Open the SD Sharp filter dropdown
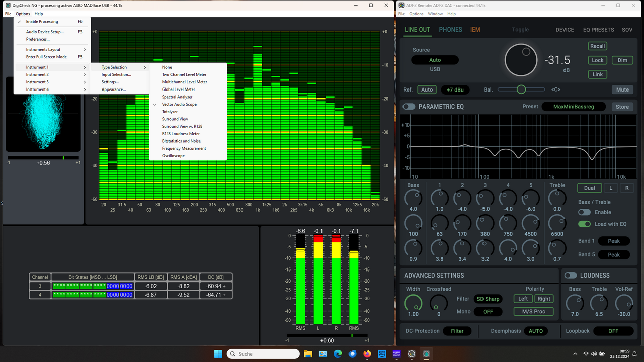The height and width of the screenshot is (362, 644). click(488, 299)
